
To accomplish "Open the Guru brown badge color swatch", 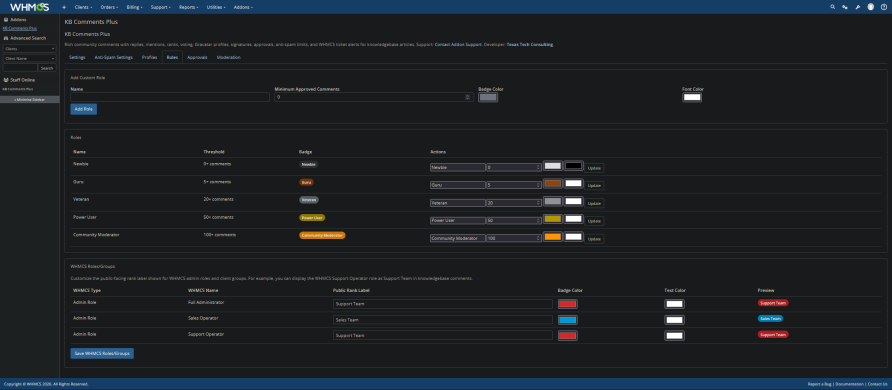I will 553,184.
